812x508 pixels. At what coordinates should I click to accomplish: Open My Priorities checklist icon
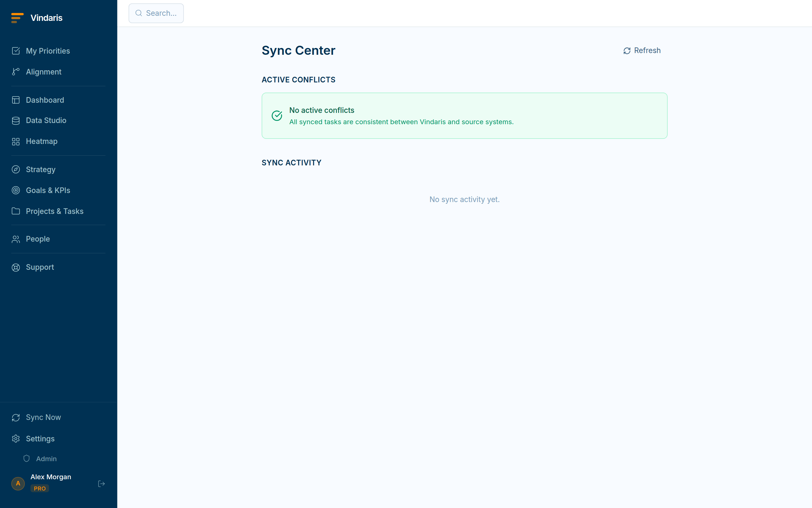click(16, 51)
